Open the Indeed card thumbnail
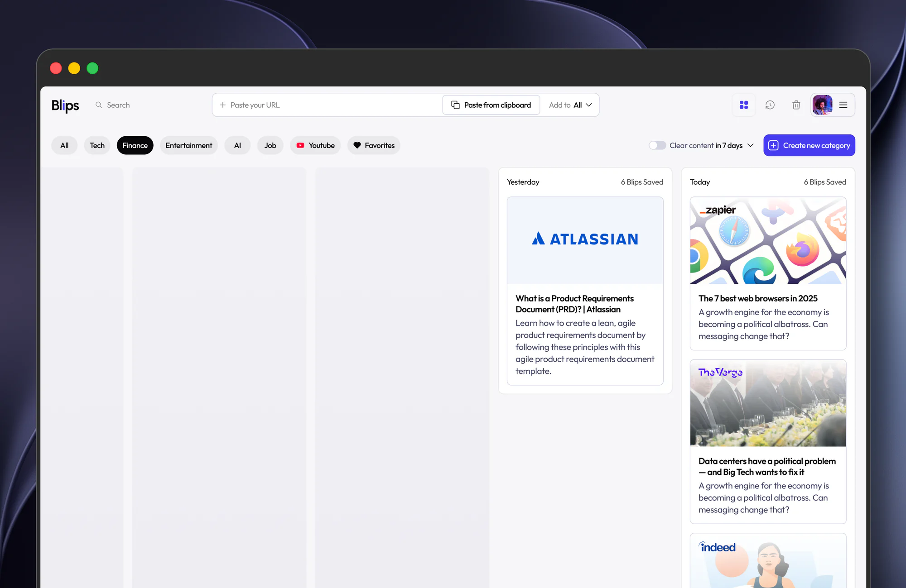906x588 pixels. click(x=768, y=560)
